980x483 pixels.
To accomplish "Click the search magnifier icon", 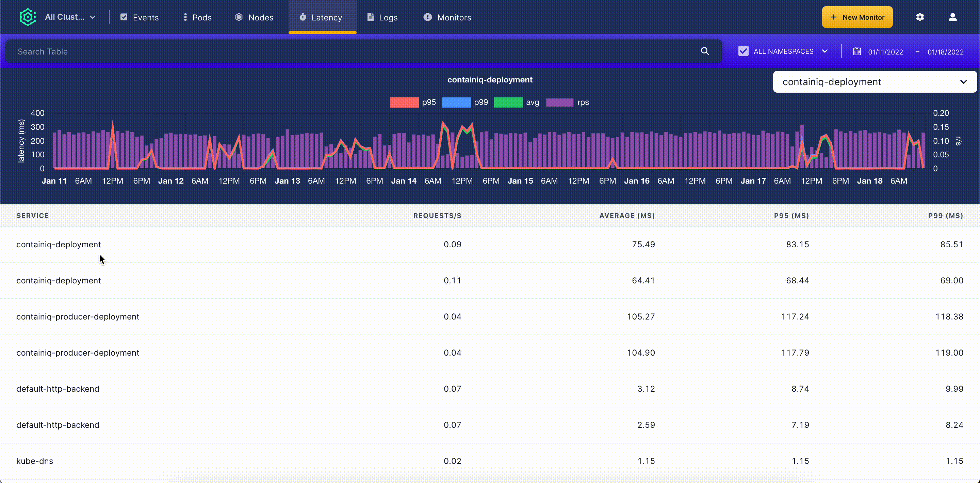I will (705, 51).
